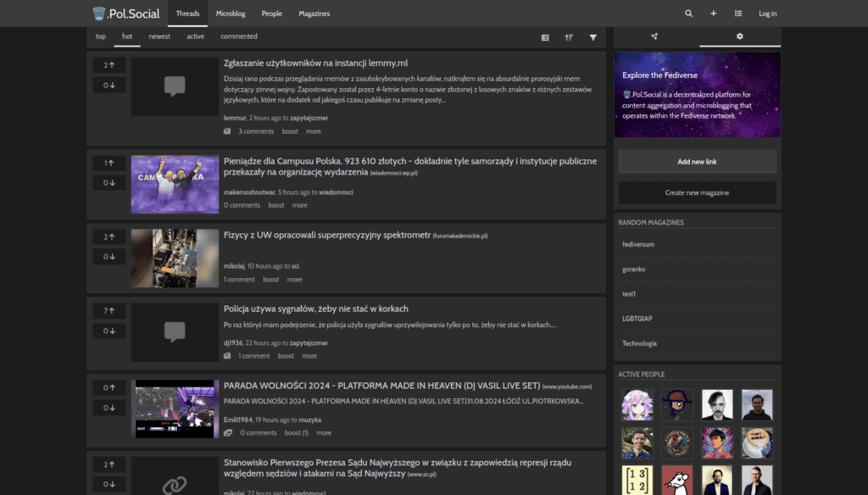This screenshot has width=868, height=495.
Task: Open the goranko magazine
Action: coord(633,269)
